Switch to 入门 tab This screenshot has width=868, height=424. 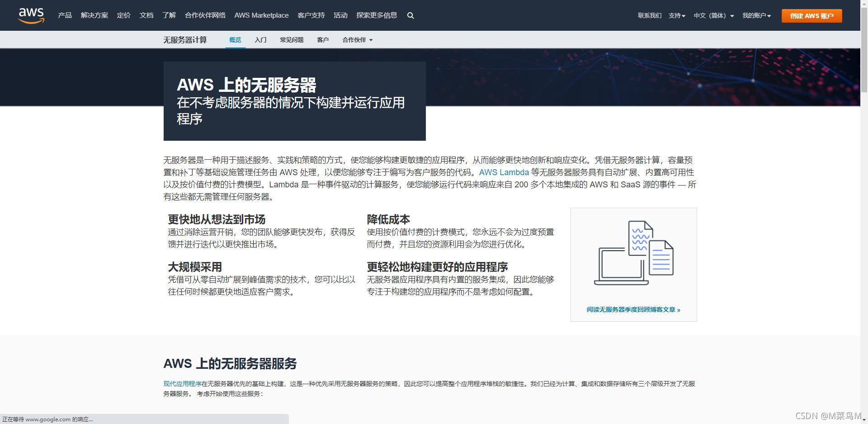(x=260, y=40)
